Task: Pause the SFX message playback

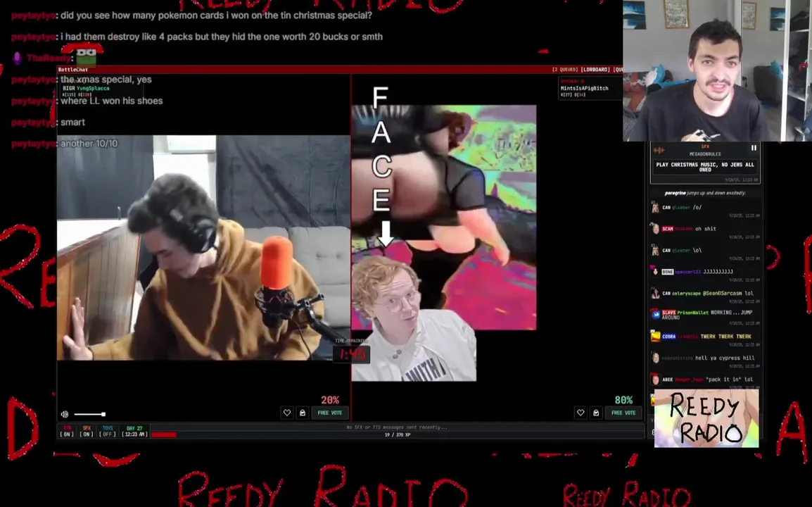Action: coord(754,148)
